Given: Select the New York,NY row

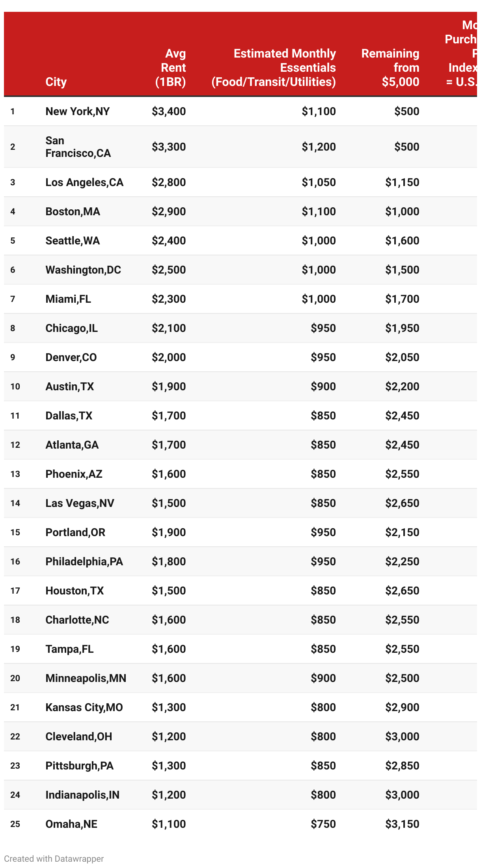Looking at the screenshot, I should pyautogui.click(x=240, y=111).
